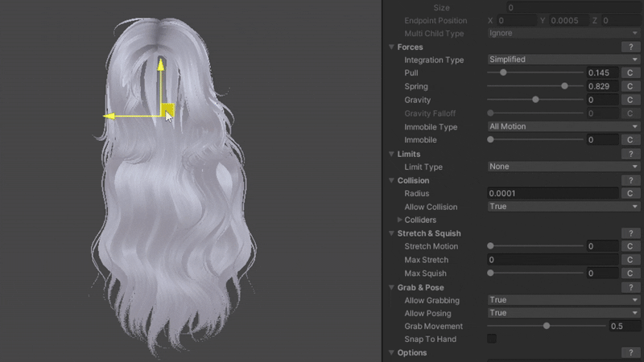Click the help icon beside Options section

(x=632, y=352)
